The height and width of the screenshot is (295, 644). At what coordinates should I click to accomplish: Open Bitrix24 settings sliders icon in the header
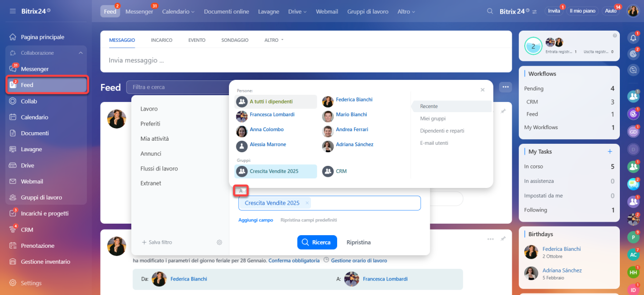[x=535, y=11]
